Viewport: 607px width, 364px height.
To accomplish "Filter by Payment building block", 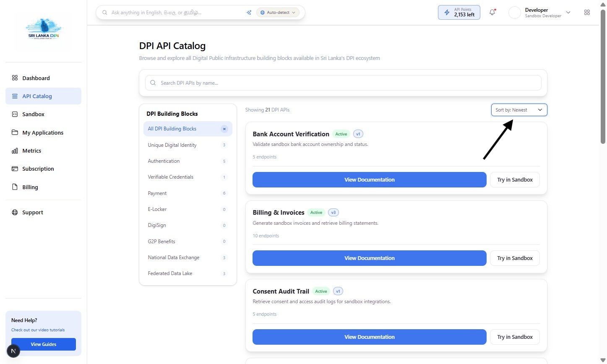I will (188, 193).
